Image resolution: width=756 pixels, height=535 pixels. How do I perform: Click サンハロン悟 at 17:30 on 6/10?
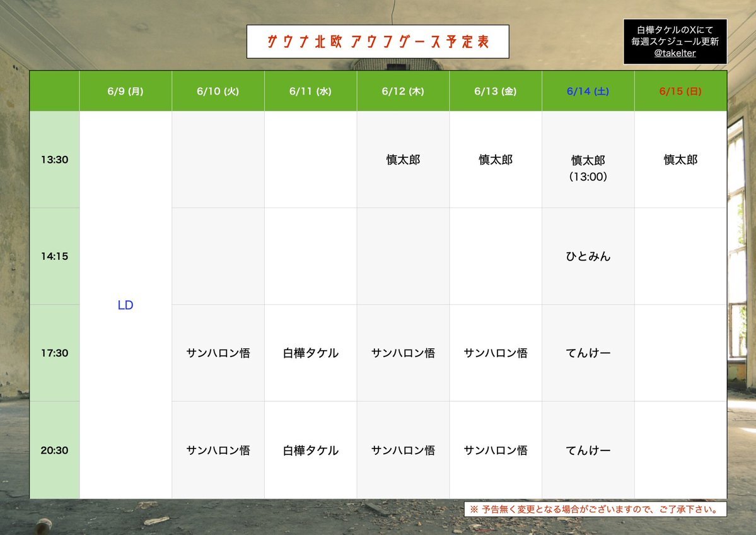pos(218,353)
